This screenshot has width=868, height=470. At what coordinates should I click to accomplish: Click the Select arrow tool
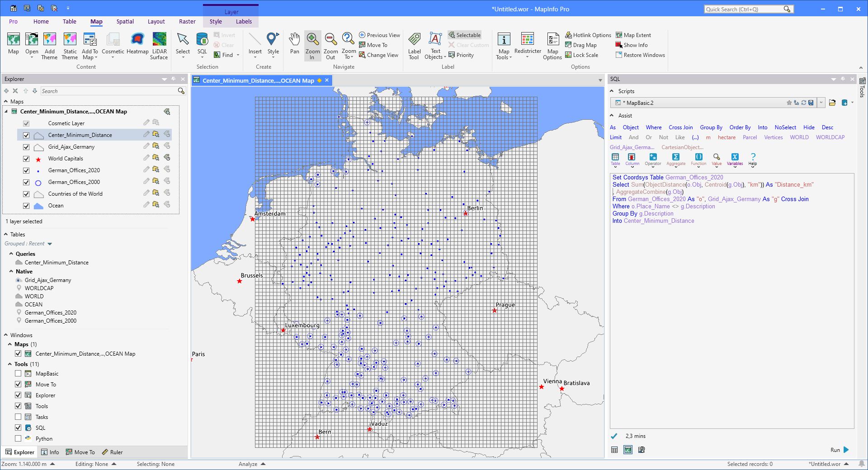183,44
